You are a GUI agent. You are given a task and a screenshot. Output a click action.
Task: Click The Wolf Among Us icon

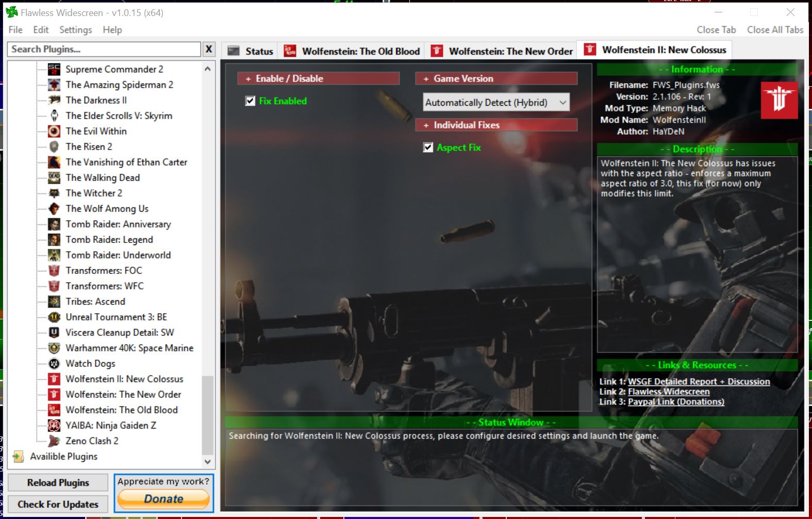click(x=54, y=208)
